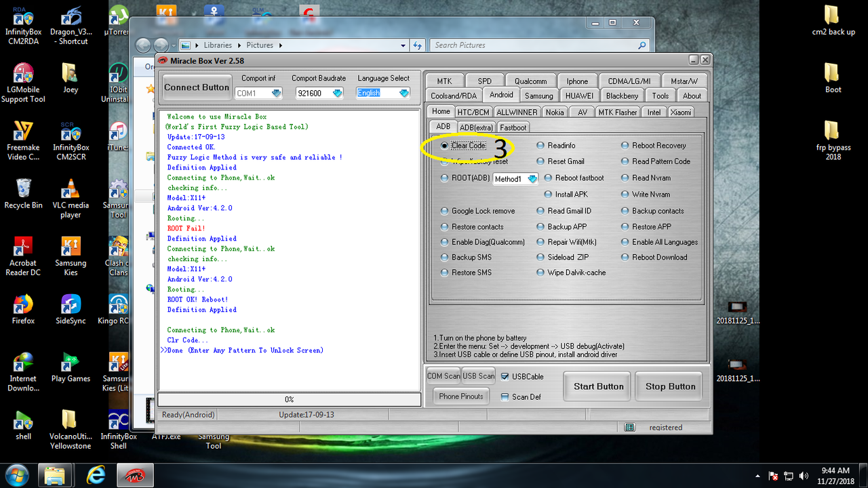Image resolution: width=868 pixels, height=488 pixels.
Task: Click the volume icon in system tray
Action: click(804, 476)
